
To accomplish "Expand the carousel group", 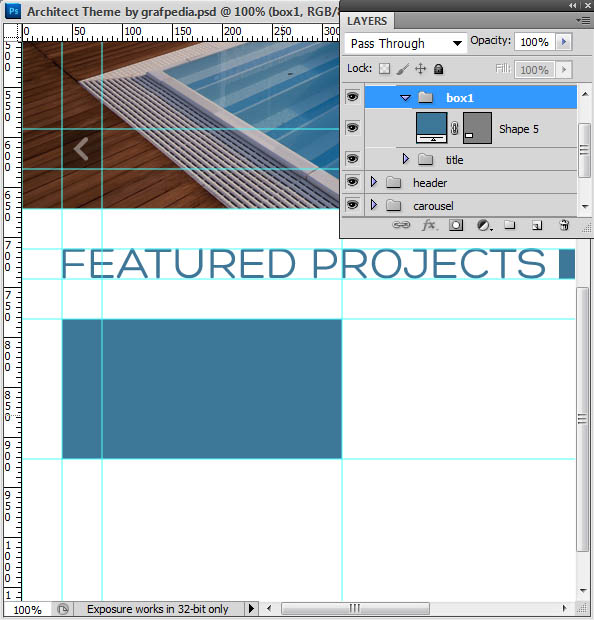I will coord(374,205).
